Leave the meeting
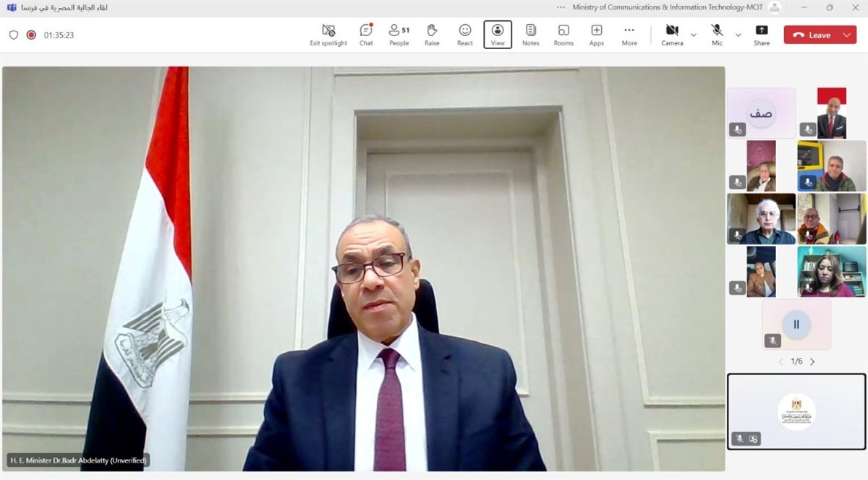Viewport: 868px width, 480px height. pos(812,35)
